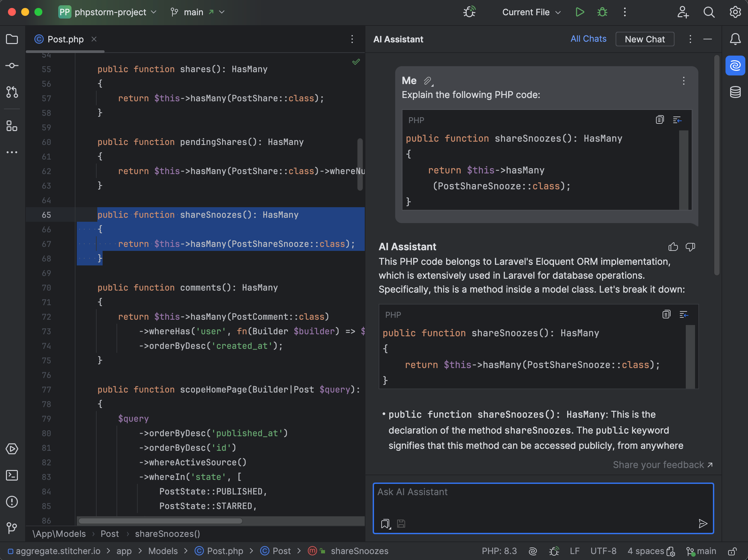Screen dimensions: 748x560
Task: Expand the branch dropdown arrow next to main
Action: [x=223, y=12]
